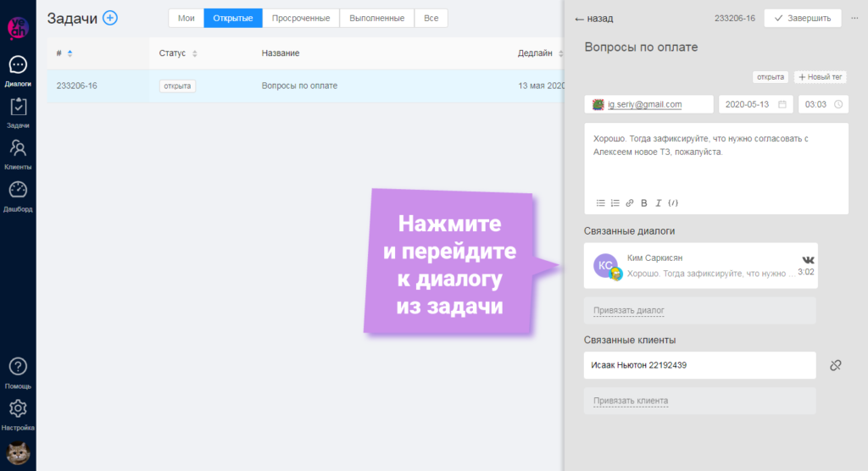The height and width of the screenshot is (471, 868).
Task: Toggle italic formatting in task editor
Action: [x=659, y=203]
